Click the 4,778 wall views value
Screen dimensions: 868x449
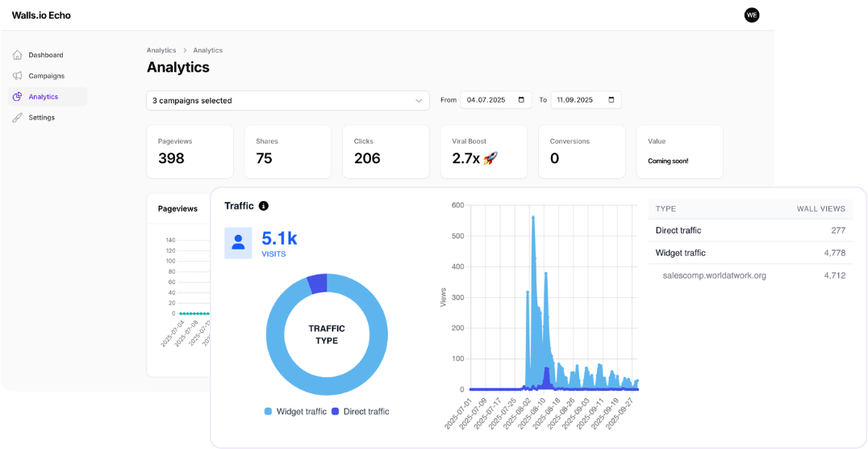(835, 253)
